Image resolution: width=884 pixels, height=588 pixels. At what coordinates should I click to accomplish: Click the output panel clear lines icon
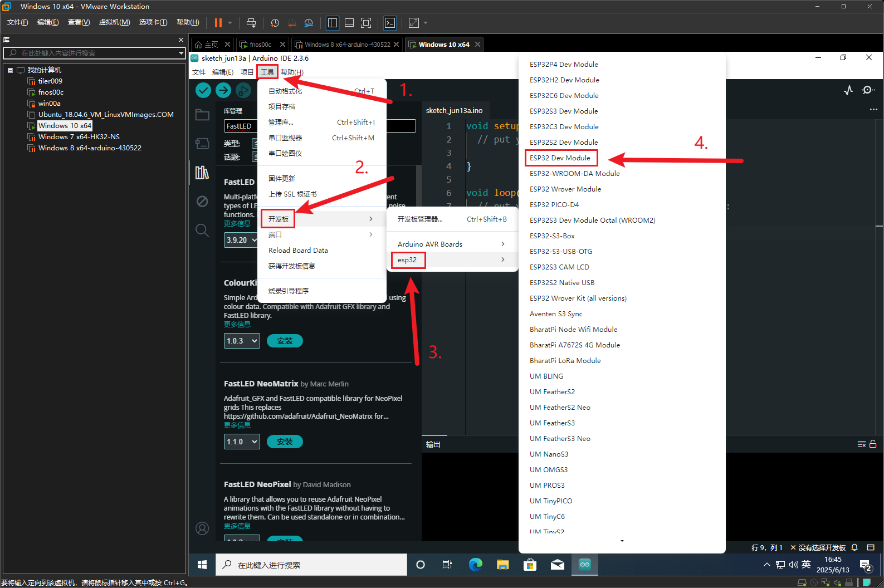tap(862, 444)
